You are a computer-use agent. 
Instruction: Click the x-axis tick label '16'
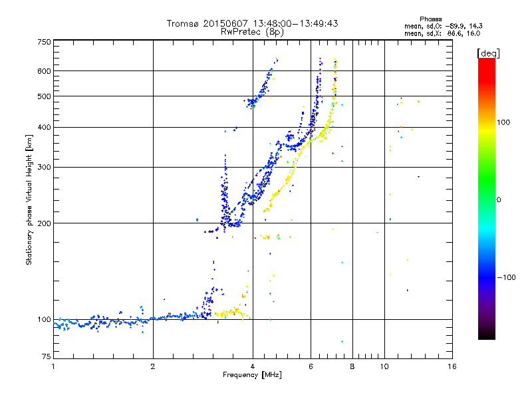452,366
